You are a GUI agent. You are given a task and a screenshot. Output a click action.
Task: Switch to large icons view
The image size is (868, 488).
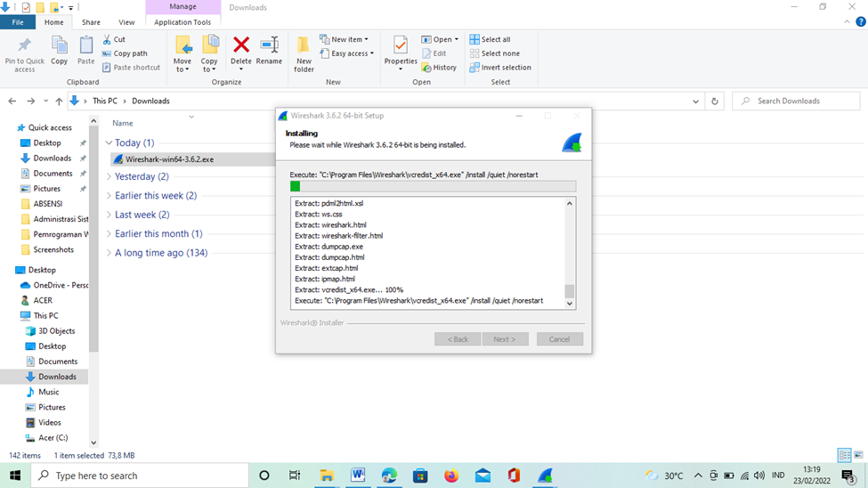tap(858, 455)
